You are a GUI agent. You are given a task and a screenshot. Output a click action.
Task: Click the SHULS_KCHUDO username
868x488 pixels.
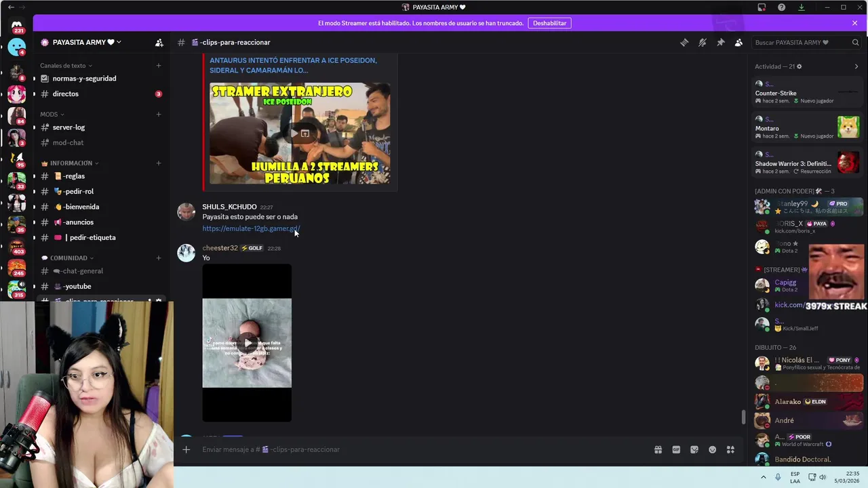229,207
